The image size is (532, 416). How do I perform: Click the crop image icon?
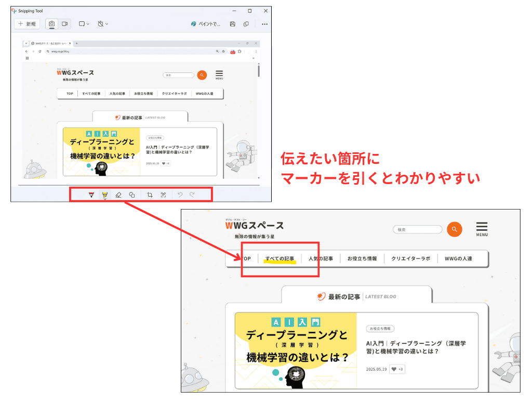150,194
